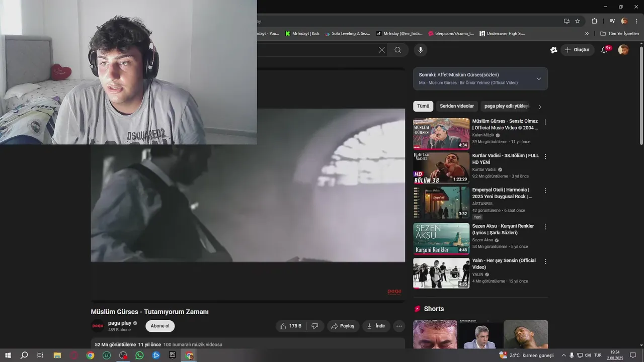The image size is (644, 362).
Task: Open more actions menu under the video
Action: coord(399,326)
